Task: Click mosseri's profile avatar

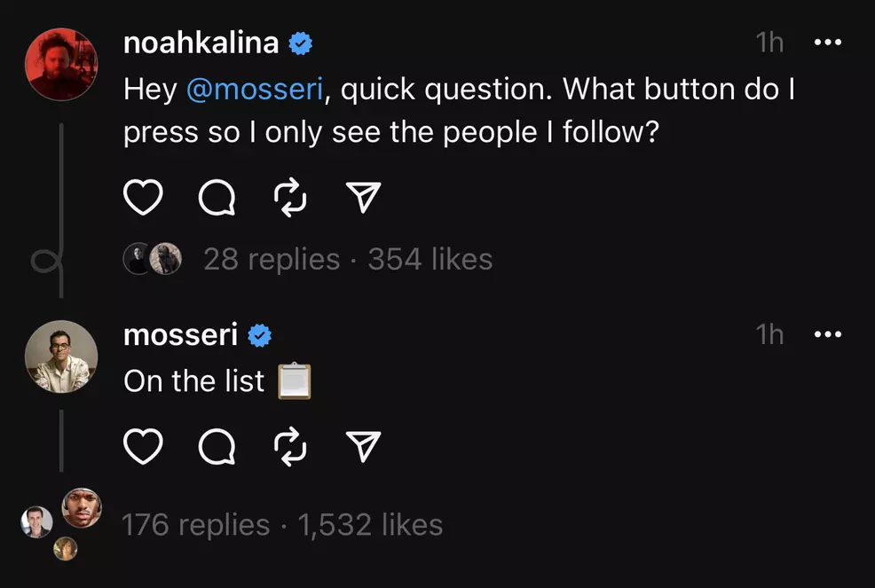Action: [60, 356]
